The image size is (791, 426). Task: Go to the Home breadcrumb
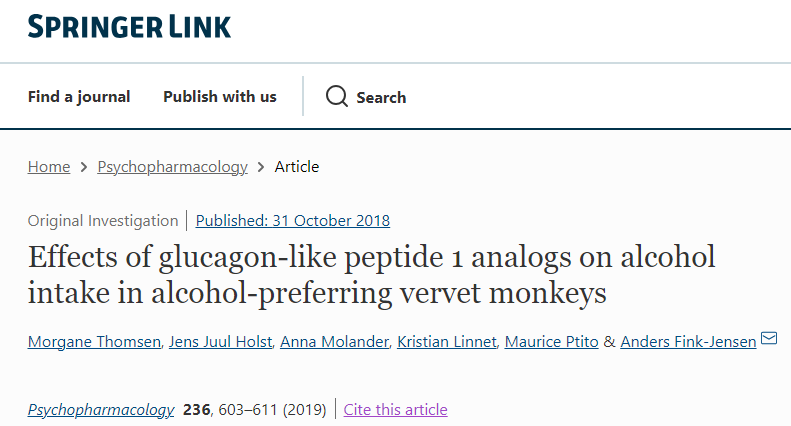(x=49, y=167)
